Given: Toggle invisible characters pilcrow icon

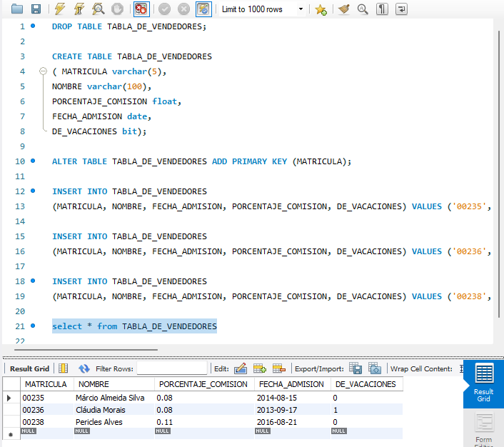Looking at the screenshot, I should 382,9.
